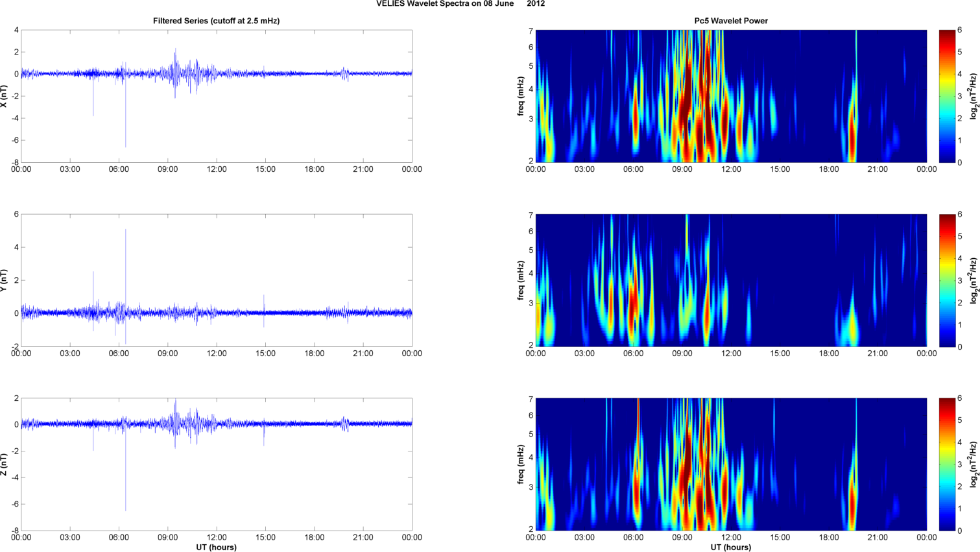Viewport: 980px width, 552px height.
Task: Click the 'Y (nT)' axis label
Action: click(x=4, y=280)
